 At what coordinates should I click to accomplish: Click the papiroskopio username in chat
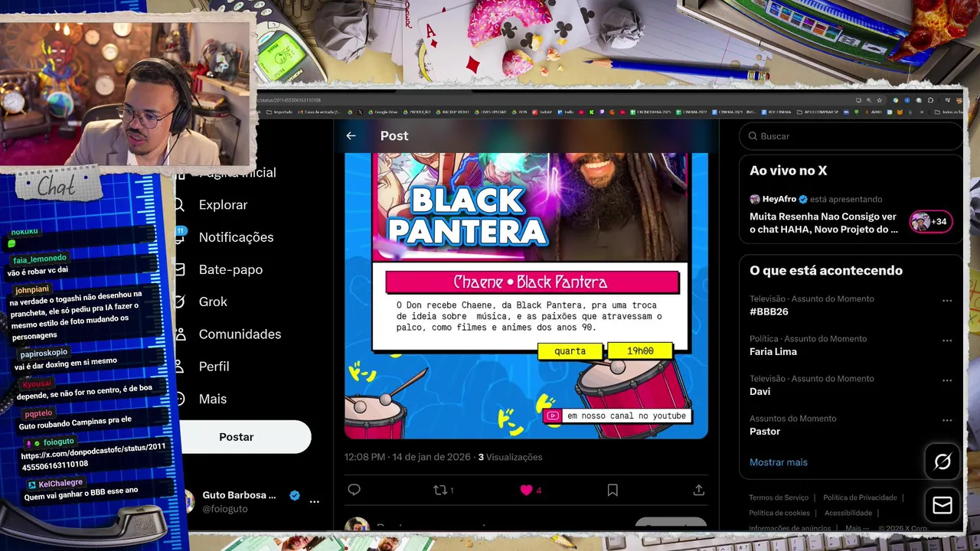point(44,353)
